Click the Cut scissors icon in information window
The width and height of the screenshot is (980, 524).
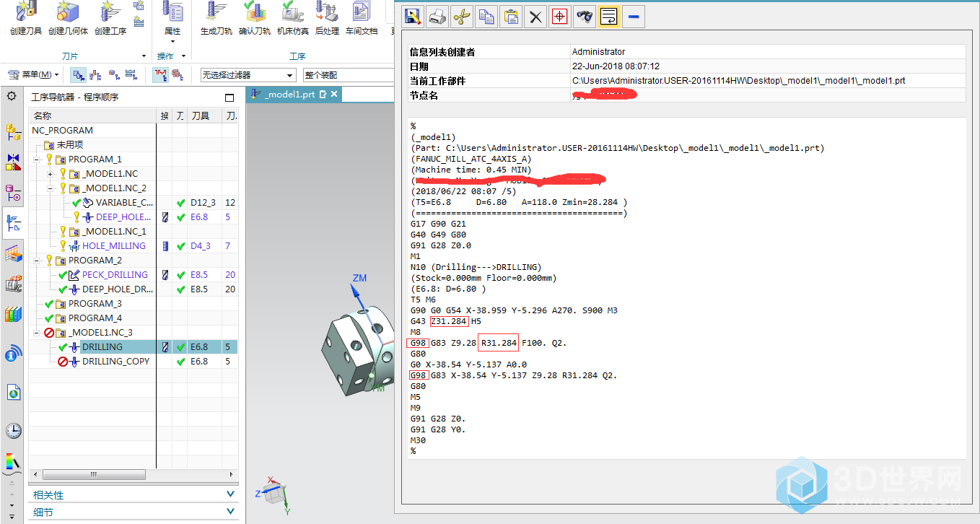[462, 17]
